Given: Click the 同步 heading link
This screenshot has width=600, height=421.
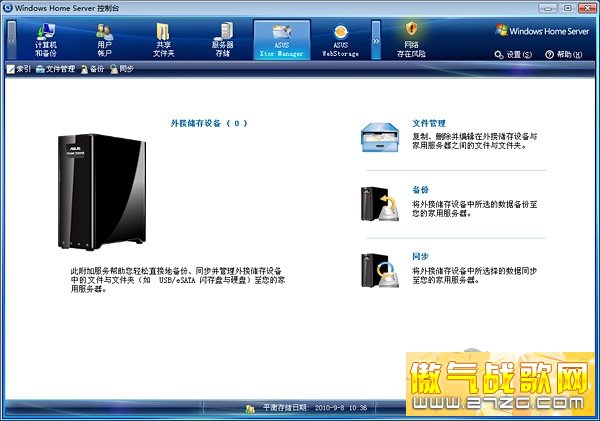Looking at the screenshot, I should 421,256.
